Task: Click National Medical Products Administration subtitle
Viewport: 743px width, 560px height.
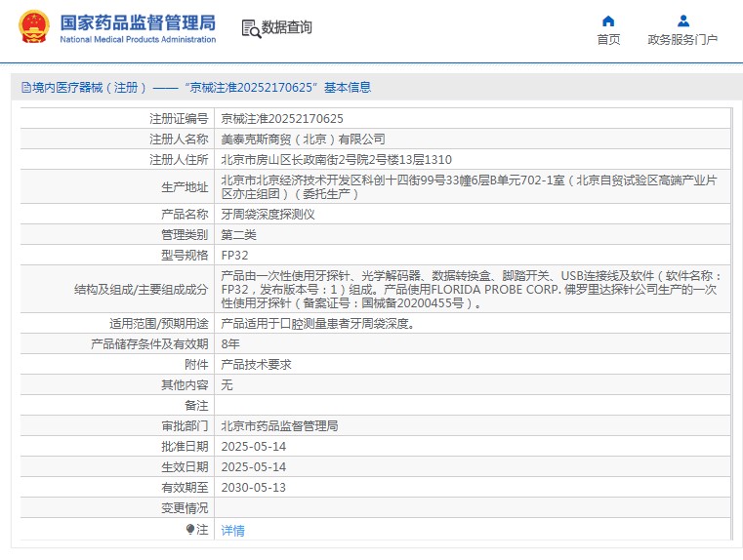Action: tap(138, 39)
